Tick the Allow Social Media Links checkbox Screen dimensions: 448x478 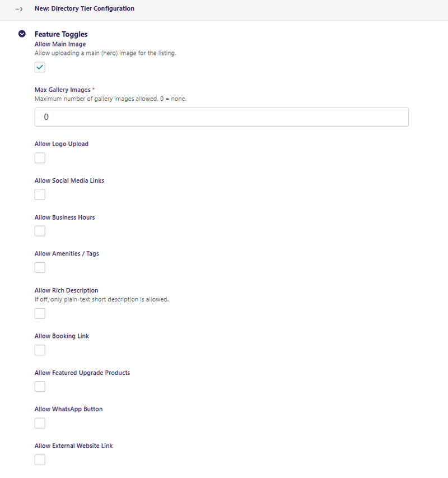[x=40, y=194]
